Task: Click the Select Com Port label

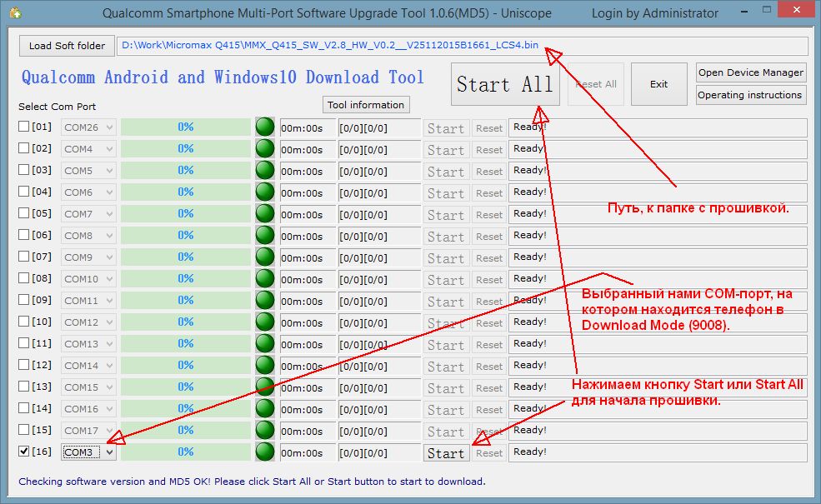Action: click(x=57, y=107)
